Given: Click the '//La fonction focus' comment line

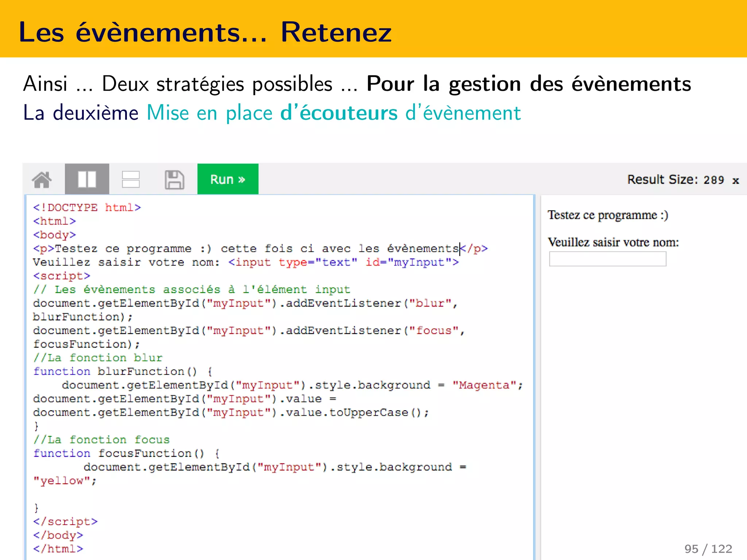Looking at the screenshot, I should 101,440.
